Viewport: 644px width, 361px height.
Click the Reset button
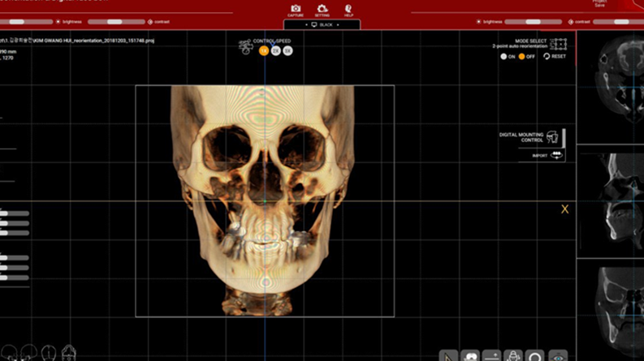pyautogui.click(x=555, y=57)
